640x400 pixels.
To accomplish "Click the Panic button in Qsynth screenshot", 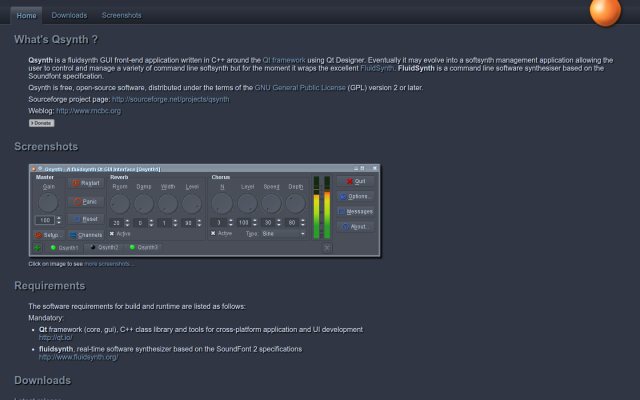I will [86, 202].
